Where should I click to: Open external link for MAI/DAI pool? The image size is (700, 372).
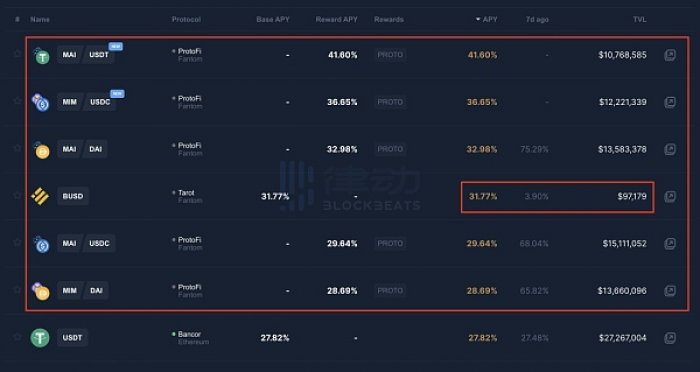tap(670, 149)
